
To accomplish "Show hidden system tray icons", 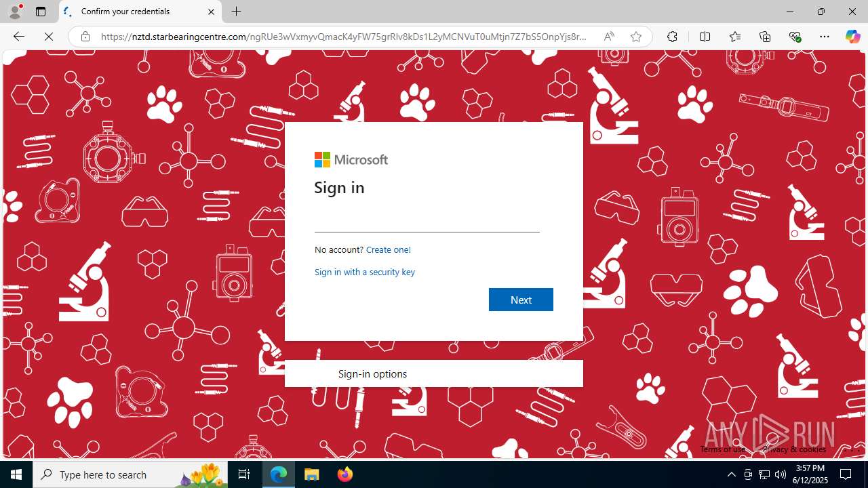I will (x=731, y=474).
